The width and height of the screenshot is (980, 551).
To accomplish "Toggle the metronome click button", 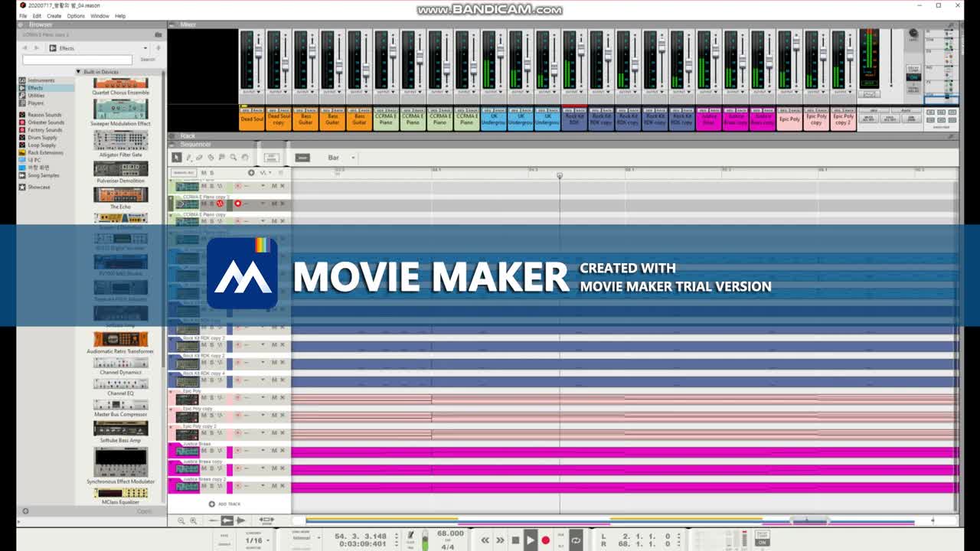I will click(410, 537).
